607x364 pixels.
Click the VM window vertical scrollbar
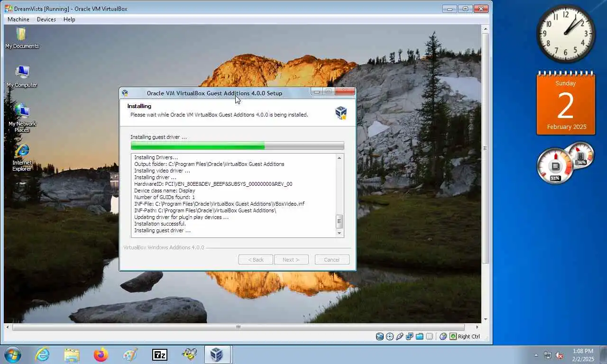pyautogui.click(x=485, y=148)
